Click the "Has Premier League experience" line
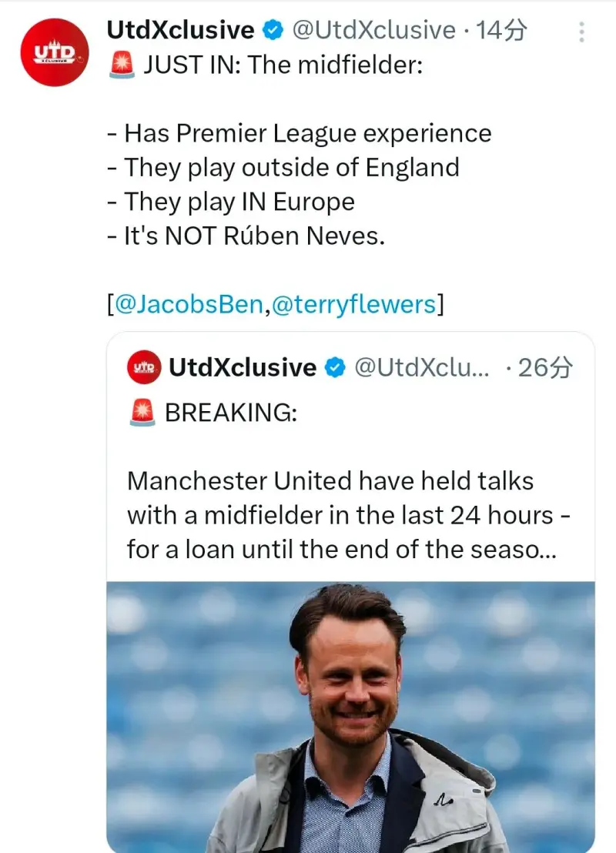The image size is (616, 853). pyautogui.click(x=307, y=133)
